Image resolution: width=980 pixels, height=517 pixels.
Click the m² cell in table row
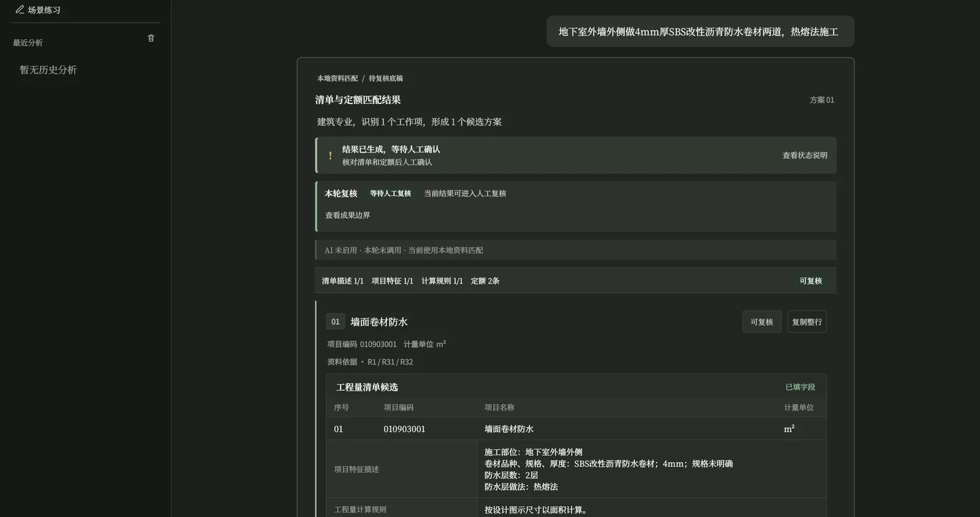[790, 429]
